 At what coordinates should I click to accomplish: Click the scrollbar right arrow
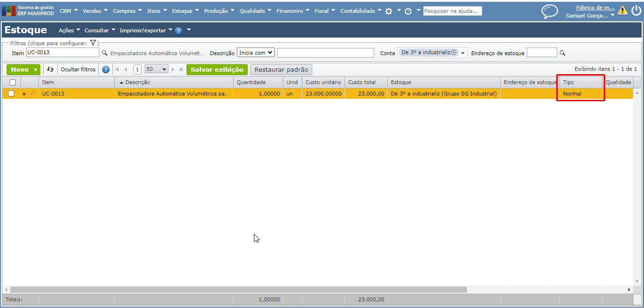pyautogui.click(x=629, y=289)
